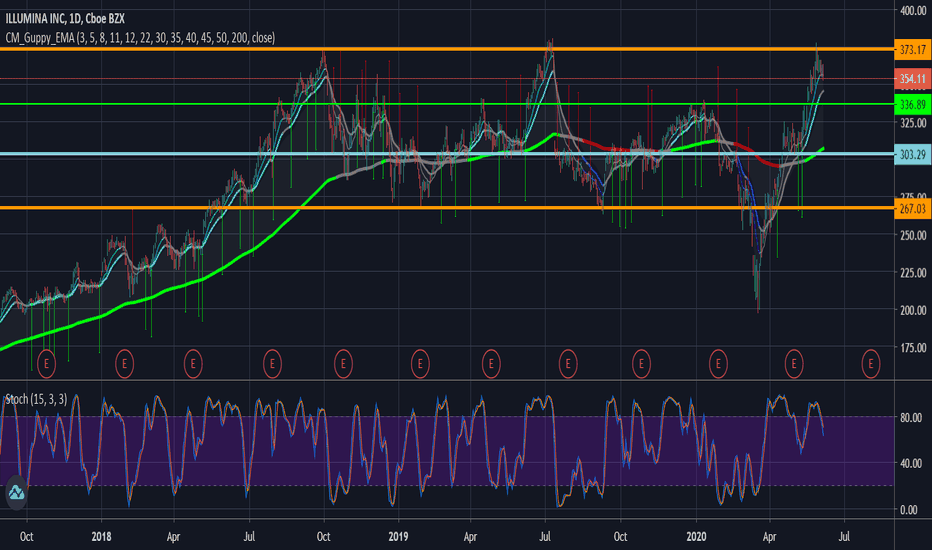
Task: Open the earnings marker following the 2018 label
Action: (124, 363)
